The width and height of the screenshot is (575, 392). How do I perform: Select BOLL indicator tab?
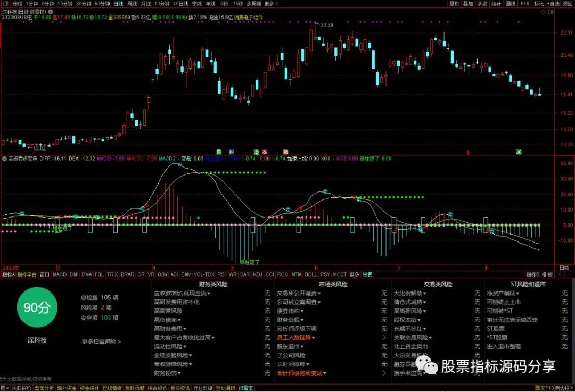click(x=311, y=274)
